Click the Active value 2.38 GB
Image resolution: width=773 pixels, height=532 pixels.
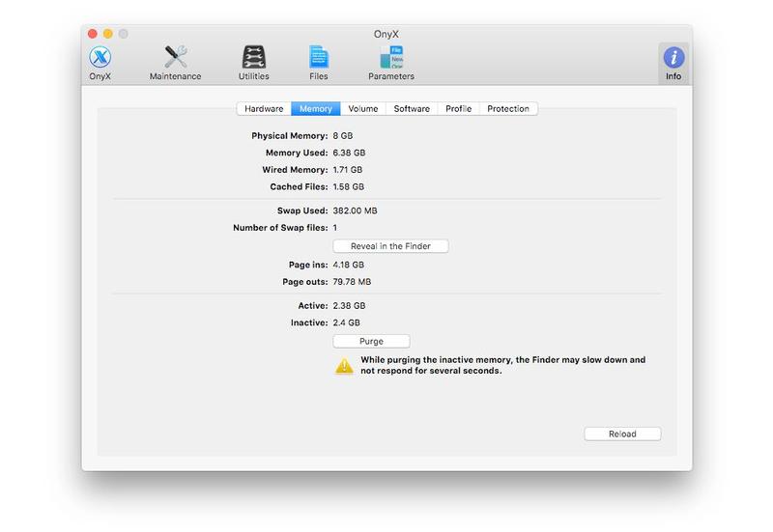(x=349, y=305)
